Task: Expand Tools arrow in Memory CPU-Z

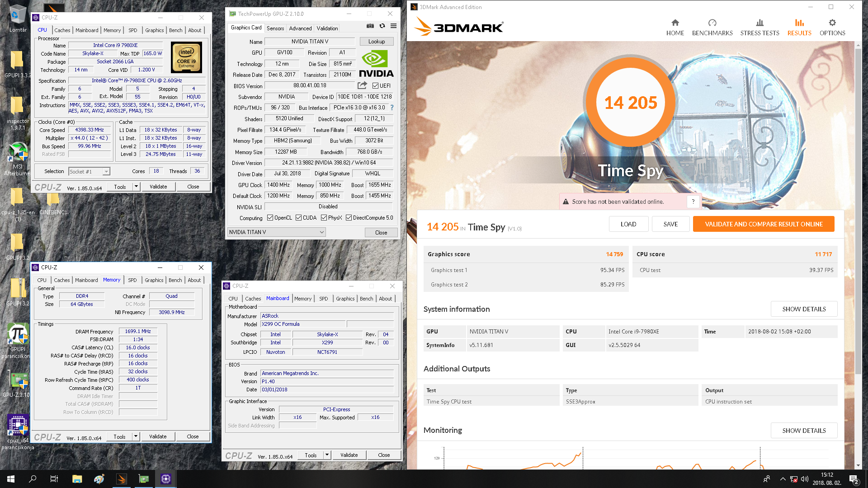Action: [x=136, y=436]
